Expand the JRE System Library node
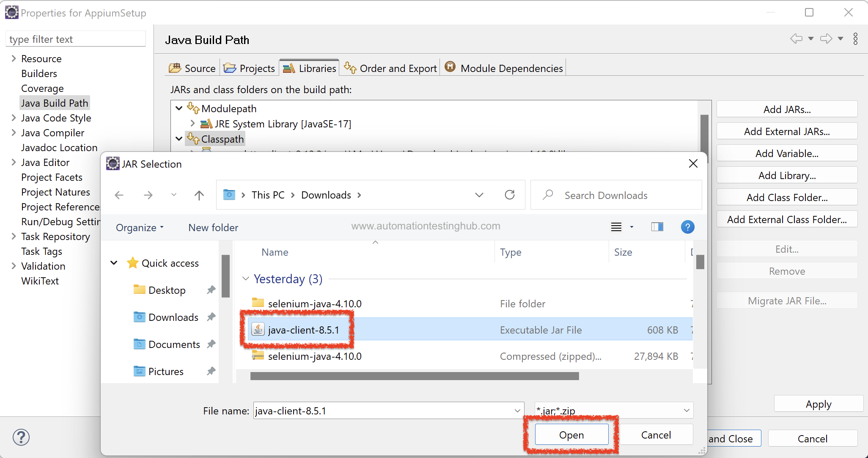Viewport: 868px width, 458px height. (192, 124)
